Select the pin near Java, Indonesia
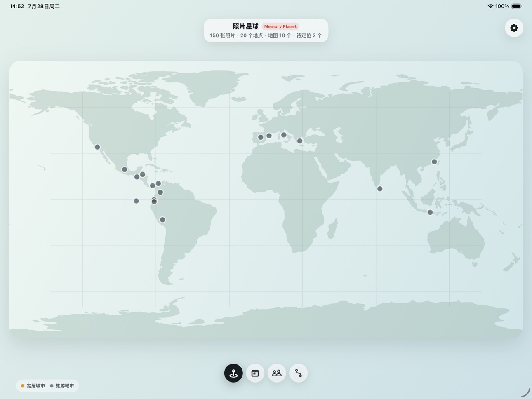 (x=430, y=212)
